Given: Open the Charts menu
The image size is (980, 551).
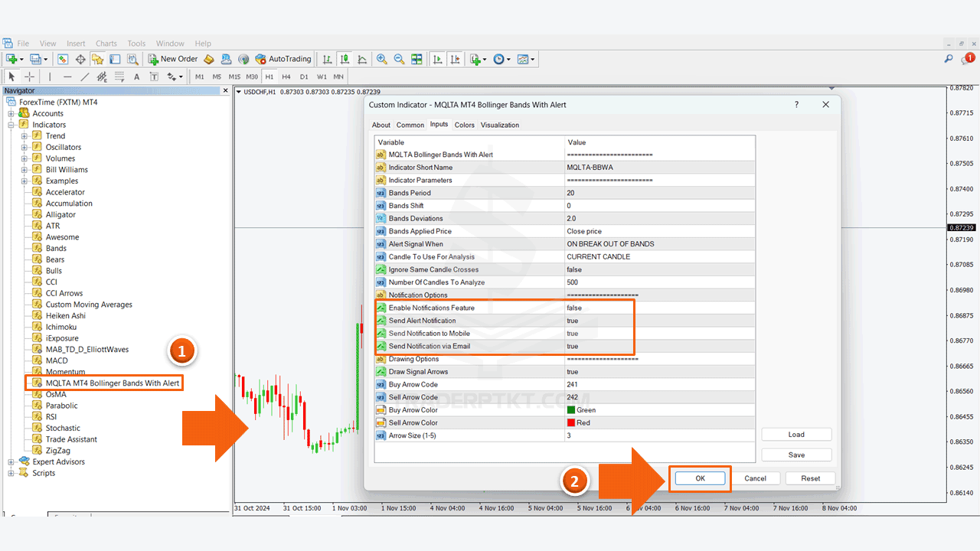Looking at the screenshot, I should [106, 44].
